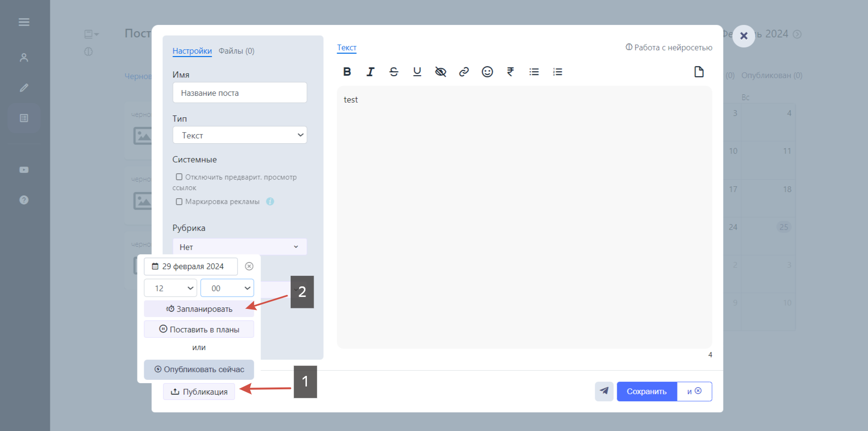Image resolution: width=868 pixels, height=431 pixels.
Task: Insert a bulleted list
Action: click(x=534, y=72)
